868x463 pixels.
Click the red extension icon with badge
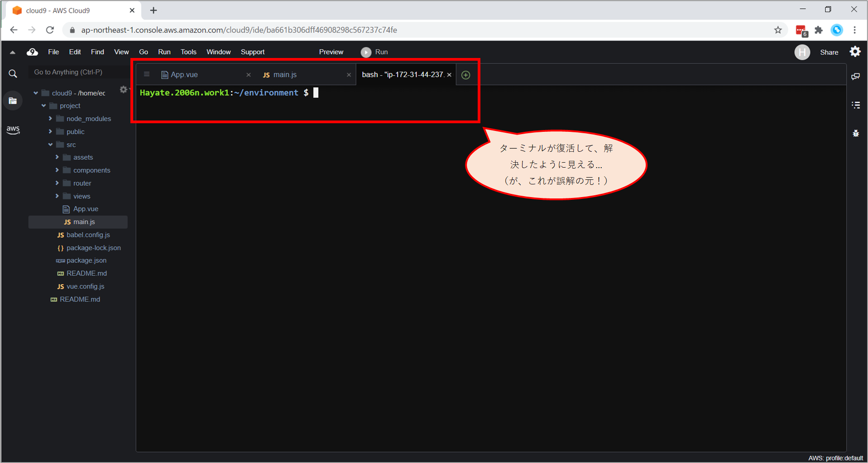pyautogui.click(x=801, y=30)
